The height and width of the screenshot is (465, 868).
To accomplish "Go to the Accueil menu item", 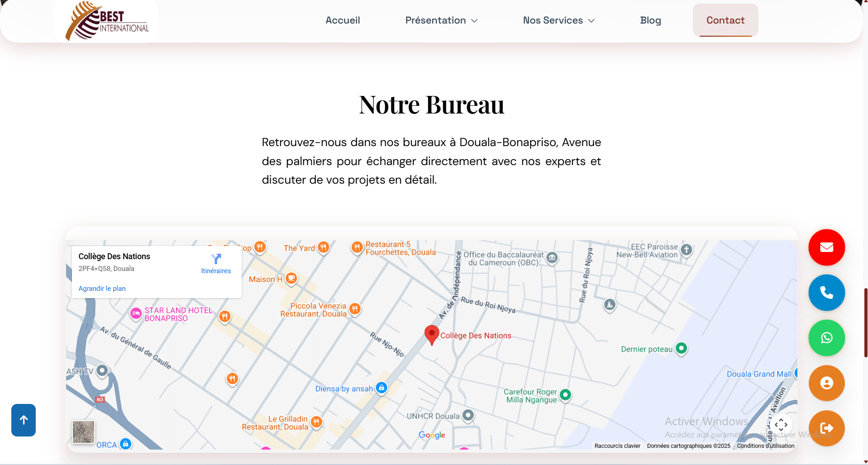I will [343, 20].
